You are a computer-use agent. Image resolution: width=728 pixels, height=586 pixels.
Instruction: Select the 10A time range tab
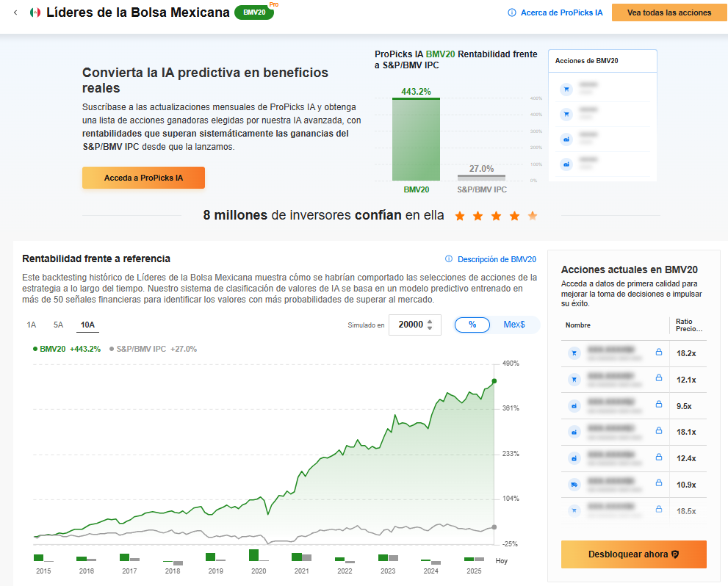(87, 325)
